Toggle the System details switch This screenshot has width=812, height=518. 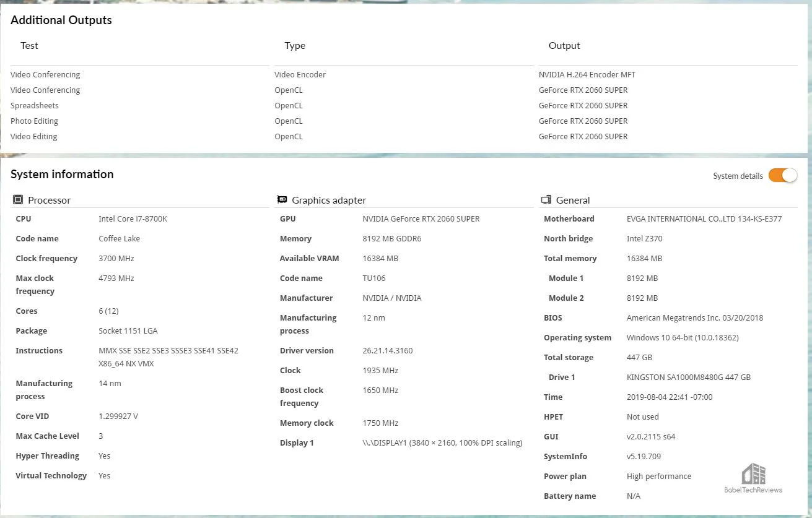[x=782, y=175]
